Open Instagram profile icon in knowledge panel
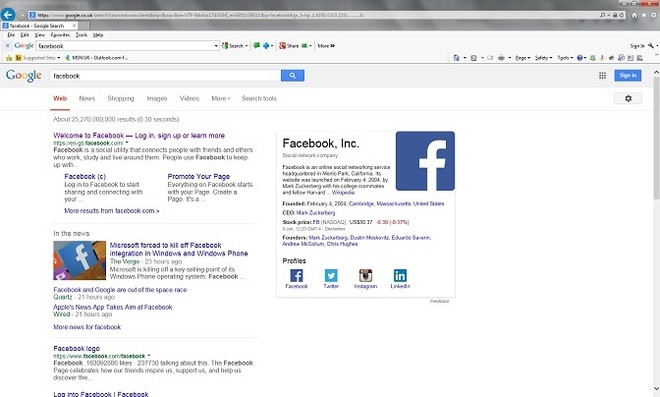The height and width of the screenshot is (397, 660). click(x=365, y=276)
